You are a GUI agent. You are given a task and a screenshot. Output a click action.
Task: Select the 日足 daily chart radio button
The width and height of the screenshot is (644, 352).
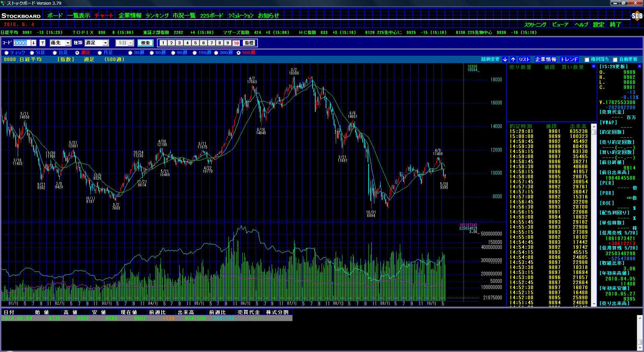55,53
